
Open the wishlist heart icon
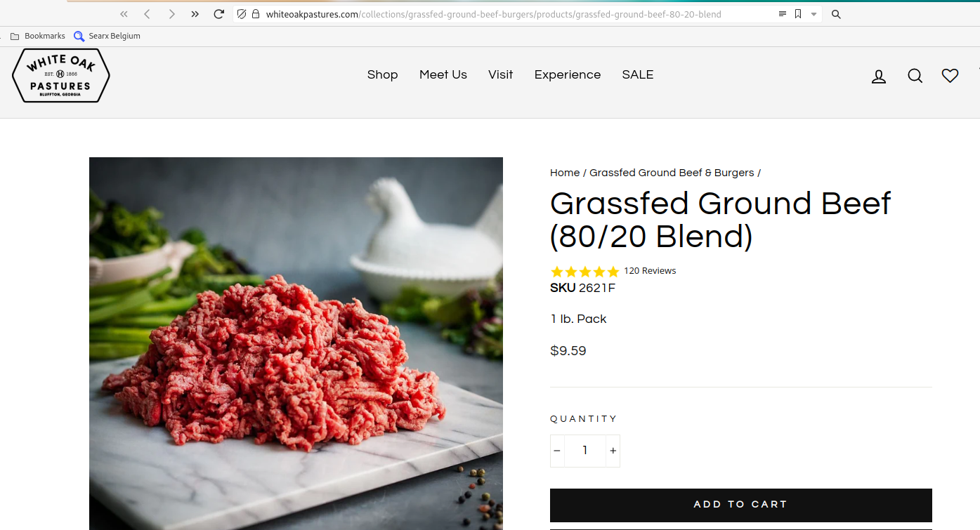click(x=950, y=76)
